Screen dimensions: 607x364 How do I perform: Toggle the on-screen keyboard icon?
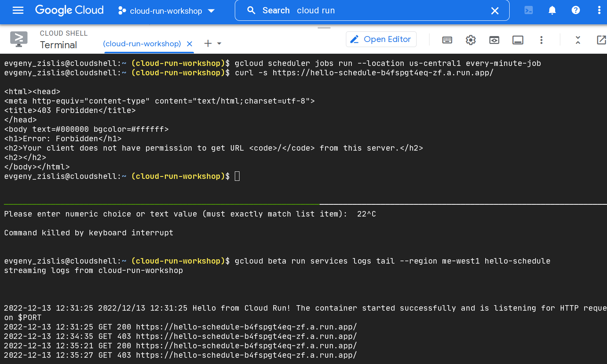click(x=447, y=40)
